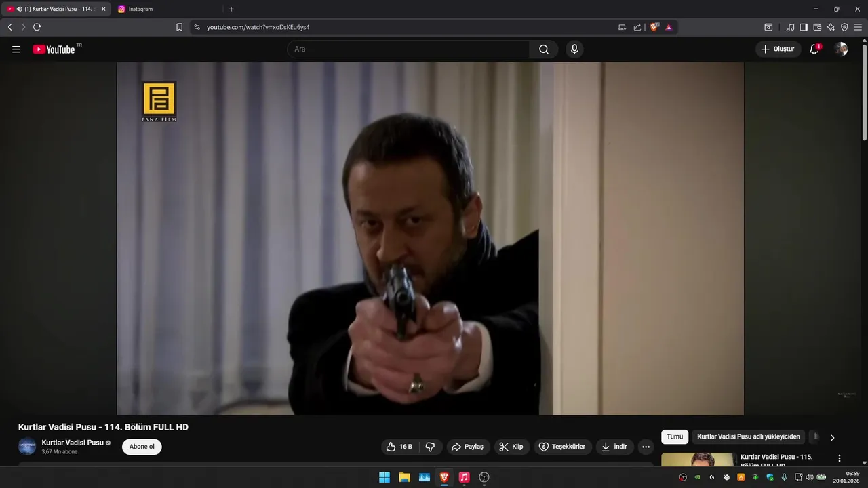Bookmark this page
Image resolution: width=868 pixels, height=488 pixels.
pyautogui.click(x=179, y=27)
